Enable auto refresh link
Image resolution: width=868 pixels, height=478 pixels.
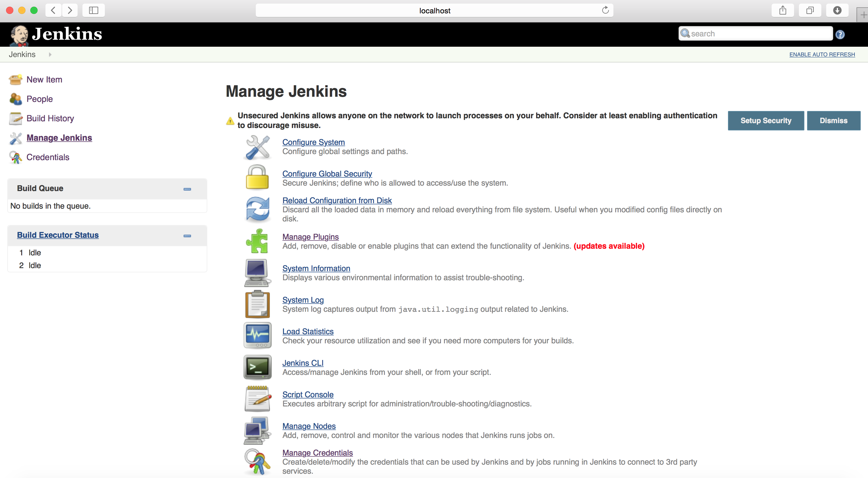[x=822, y=55]
